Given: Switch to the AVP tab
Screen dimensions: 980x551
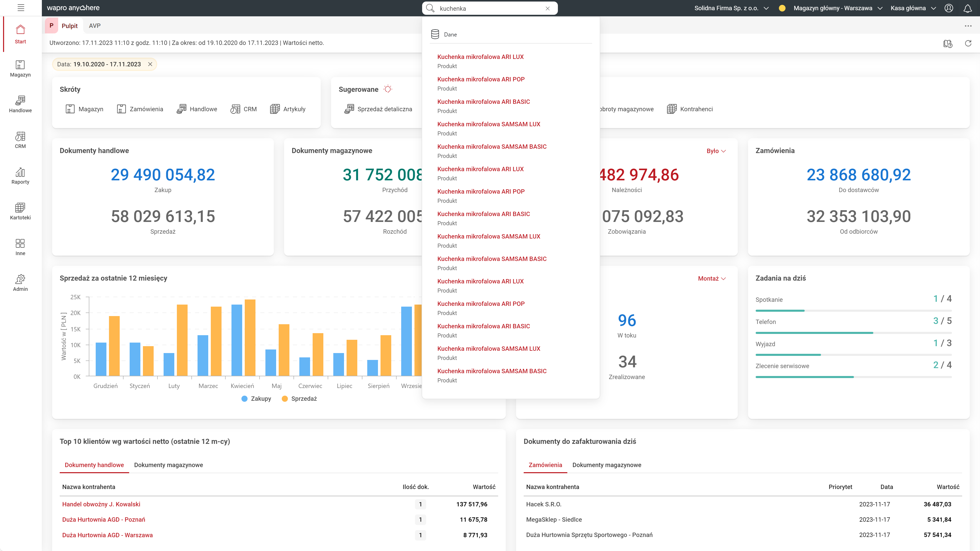Looking at the screenshot, I should point(95,26).
